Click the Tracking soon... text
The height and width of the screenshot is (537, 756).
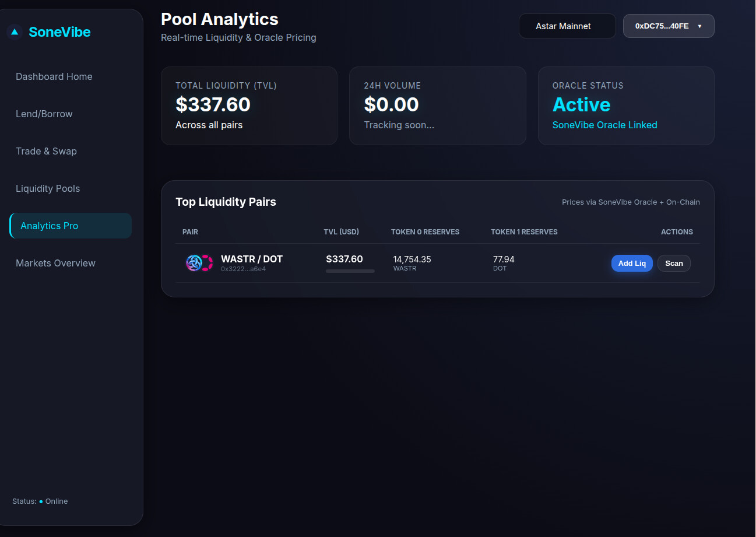(x=399, y=125)
